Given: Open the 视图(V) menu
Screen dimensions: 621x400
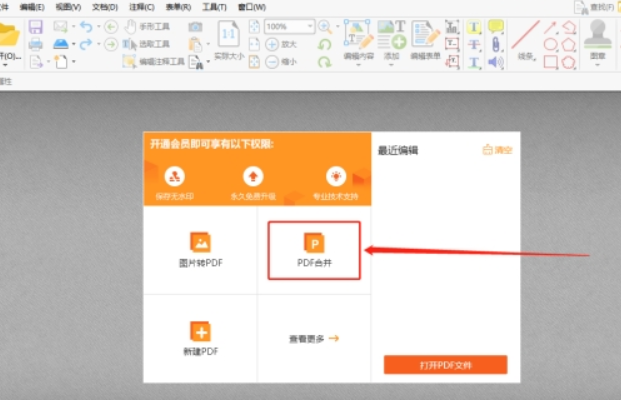Looking at the screenshot, I should click(x=68, y=7).
